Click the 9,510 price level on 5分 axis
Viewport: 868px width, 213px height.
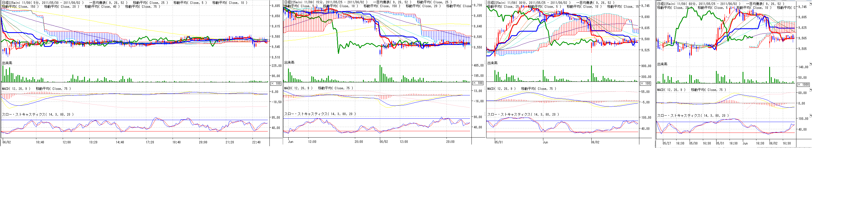click(x=276, y=57)
